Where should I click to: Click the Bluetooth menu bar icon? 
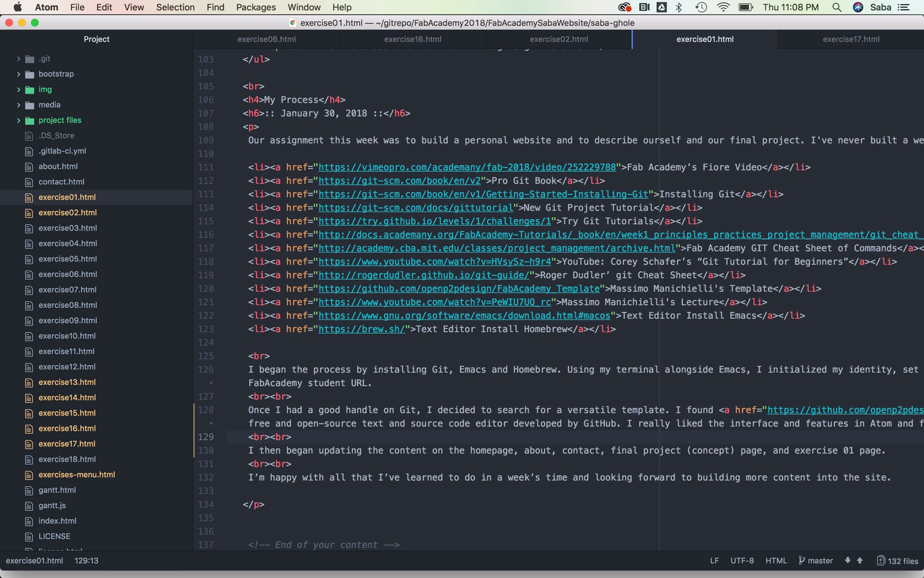point(679,7)
